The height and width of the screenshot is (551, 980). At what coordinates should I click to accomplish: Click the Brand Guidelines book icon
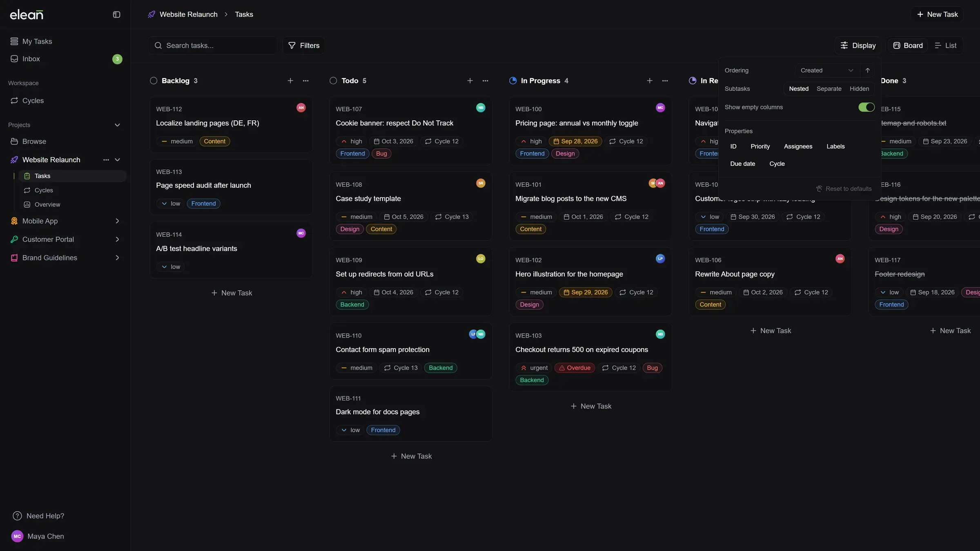[x=14, y=258]
